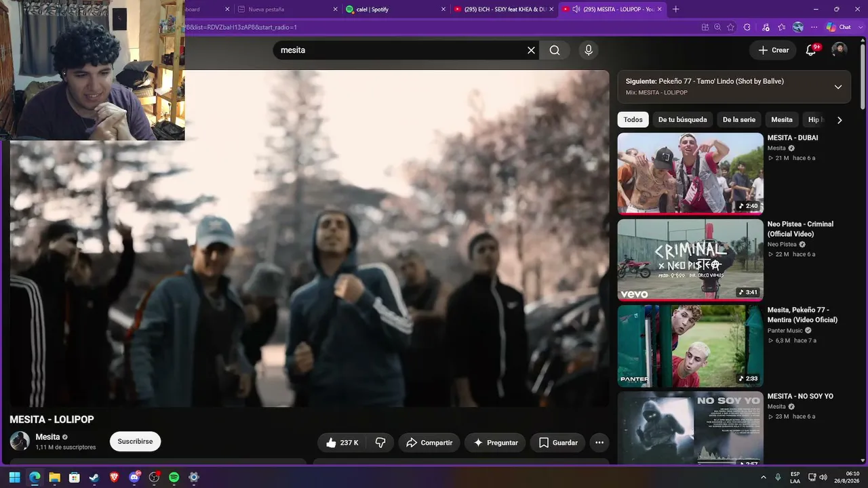Open the MESITA - DUBAI video thumbnail
Image resolution: width=868 pixels, height=488 pixels.
(690, 174)
